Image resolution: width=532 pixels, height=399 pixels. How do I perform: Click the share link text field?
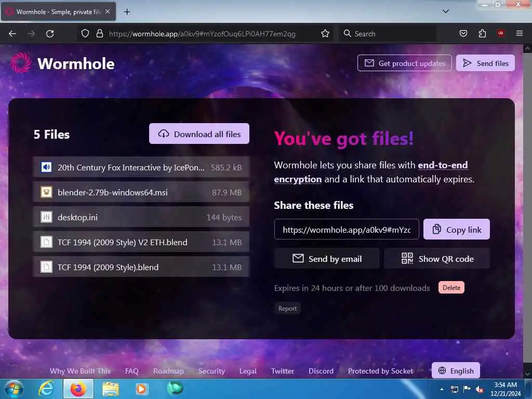tap(347, 229)
